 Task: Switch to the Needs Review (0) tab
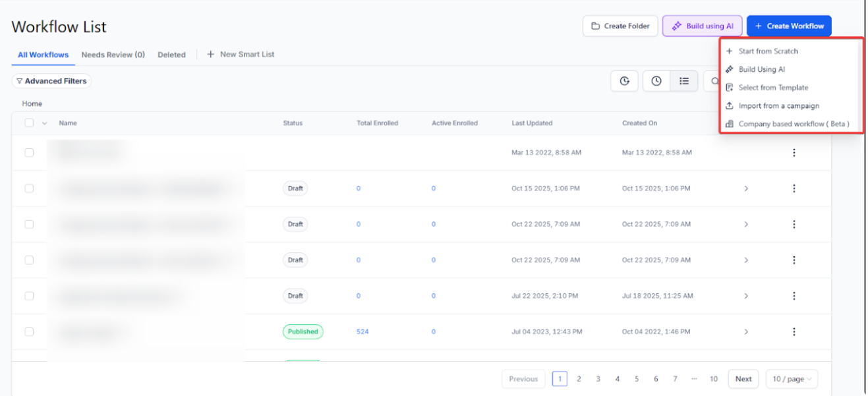click(x=113, y=55)
